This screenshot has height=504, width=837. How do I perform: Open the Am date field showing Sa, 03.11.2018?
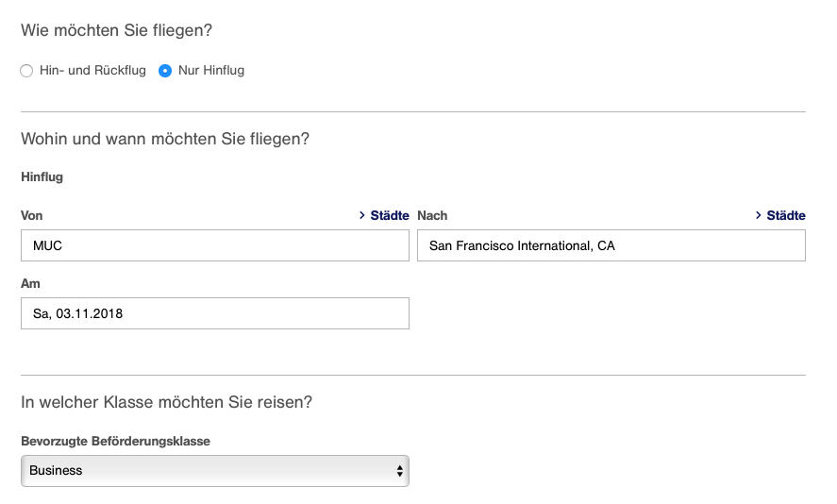point(214,314)
